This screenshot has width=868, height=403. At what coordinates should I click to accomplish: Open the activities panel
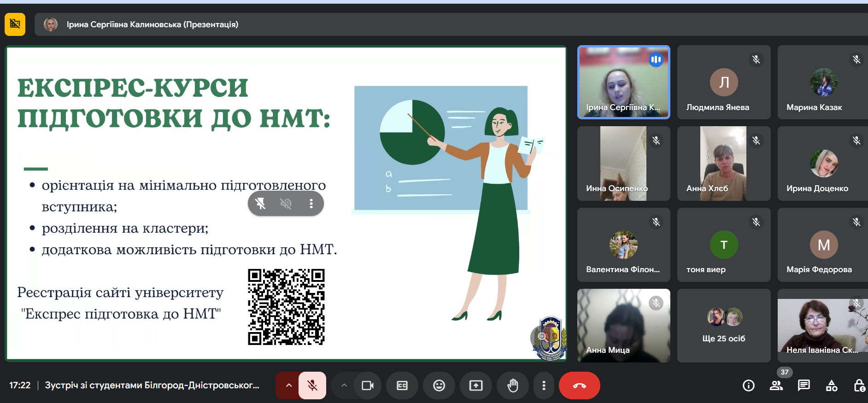pyautogui.click(x=832, y=385)
